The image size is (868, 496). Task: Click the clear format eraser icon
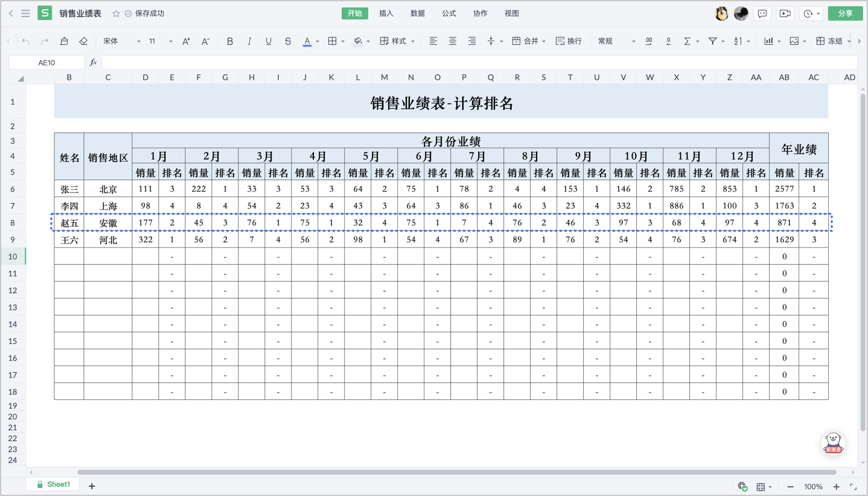click(83, 41)
